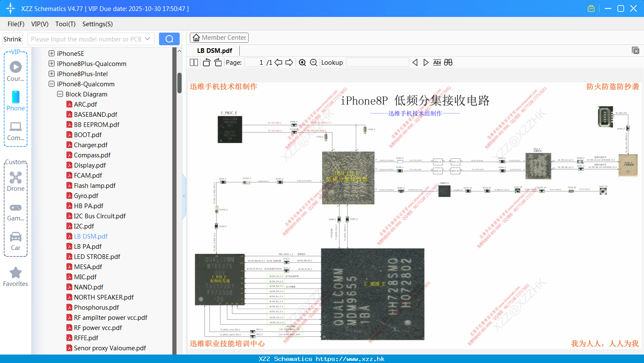Select the Computer category in sidebar
Viewport: 644px width, 363px height.
pos(16,131)
